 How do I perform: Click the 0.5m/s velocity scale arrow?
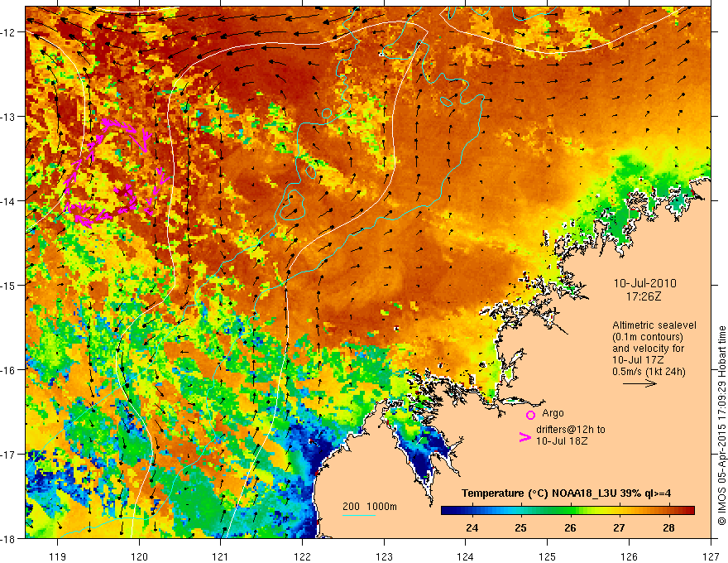click(x=639, y=383)
